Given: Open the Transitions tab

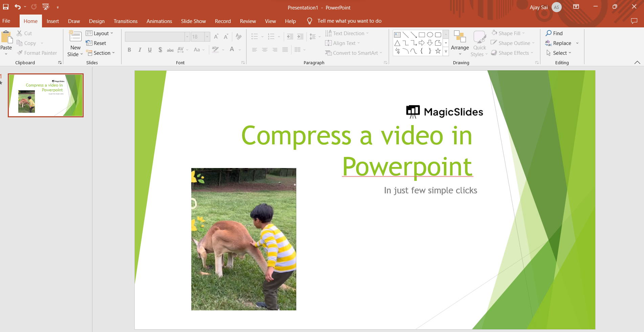Looking at the screenshot, I should pos(125,21).
